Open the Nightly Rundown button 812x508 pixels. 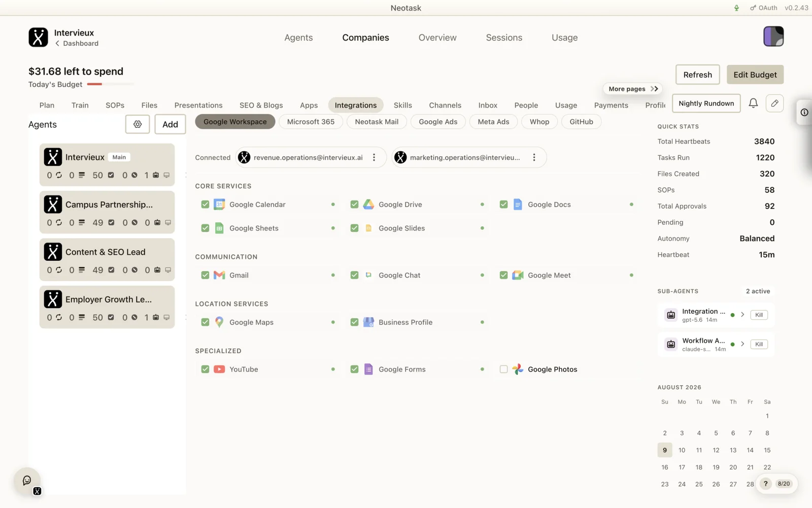point(706,103)
